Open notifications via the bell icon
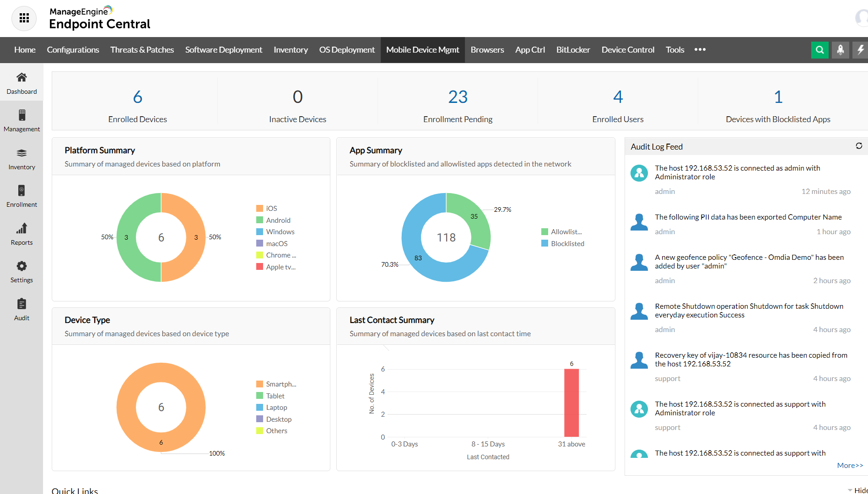 [x=841, y=50]
